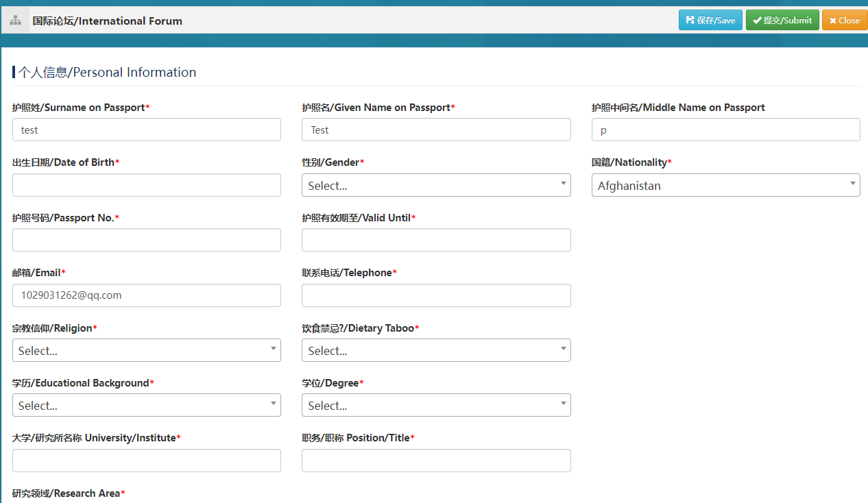Click the sitemap icon beside International Forum
Image resolution: width=868 pixels, height=503 pixels.
[15, 21]
